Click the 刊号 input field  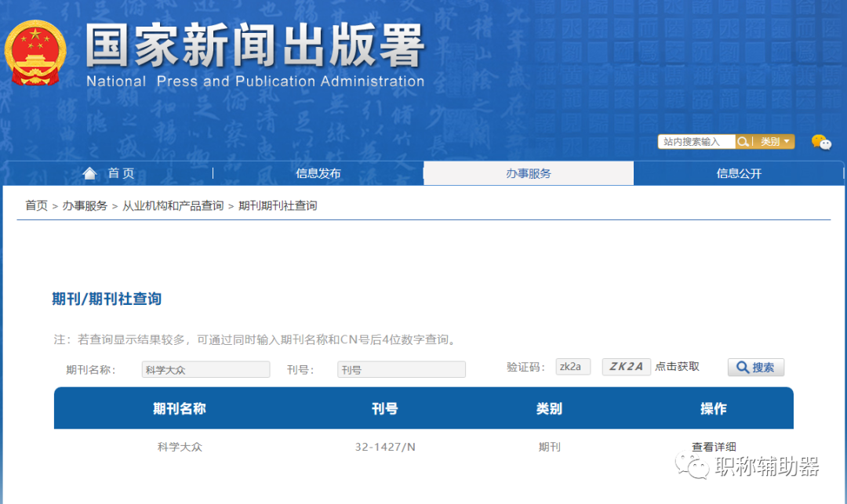point(401,368)
